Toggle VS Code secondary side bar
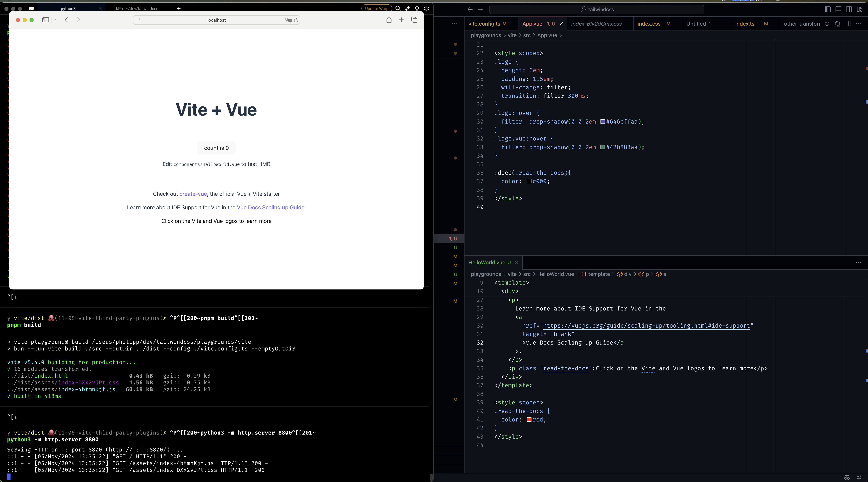Image resolution: width=868 pixels, height=482 pixels. pyautogui.click(x=849, y=9)
